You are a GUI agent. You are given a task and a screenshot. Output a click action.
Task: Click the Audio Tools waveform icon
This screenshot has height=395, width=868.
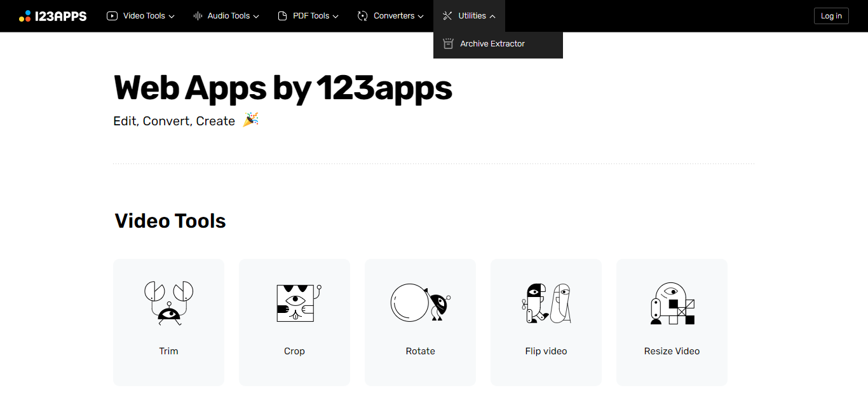coord(197,15)
